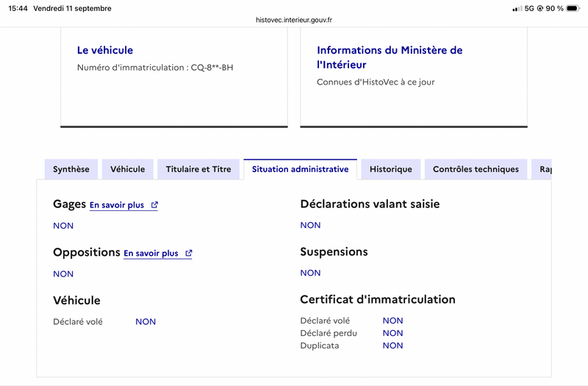
Task: Open the partially hidden Rap tab
Action: [x=542, y=169]
